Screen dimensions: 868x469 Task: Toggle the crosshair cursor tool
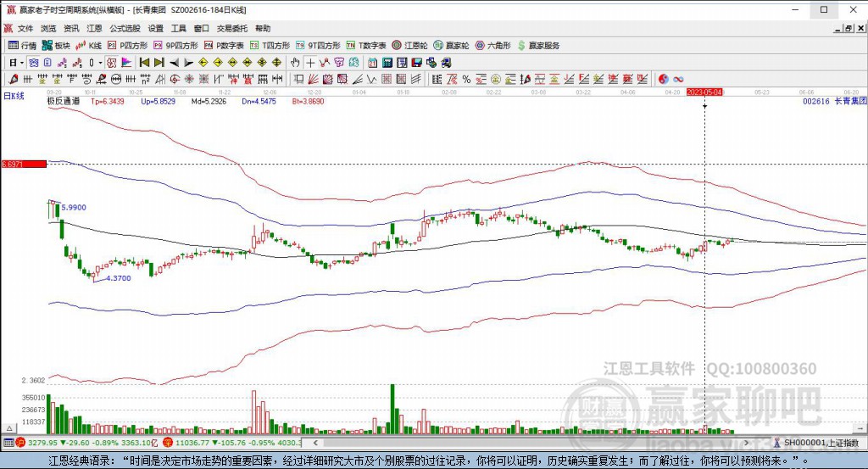[310, 63]
